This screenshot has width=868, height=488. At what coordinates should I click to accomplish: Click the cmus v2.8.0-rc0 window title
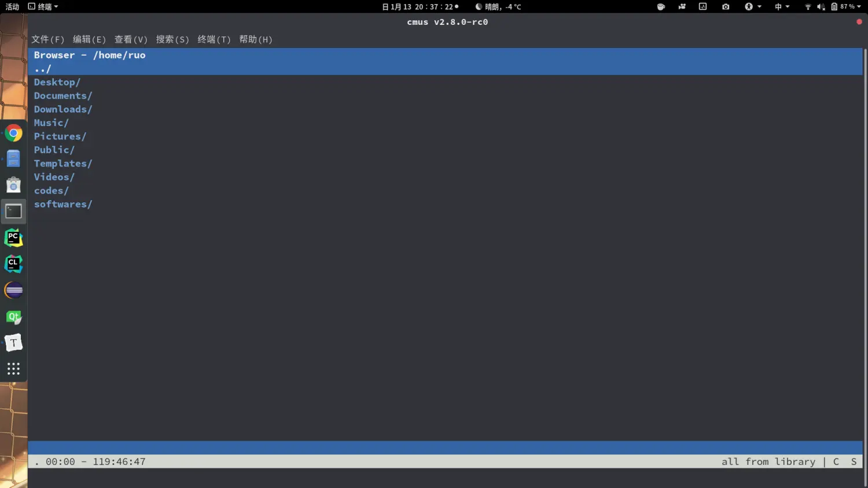(x=447, y=22)
